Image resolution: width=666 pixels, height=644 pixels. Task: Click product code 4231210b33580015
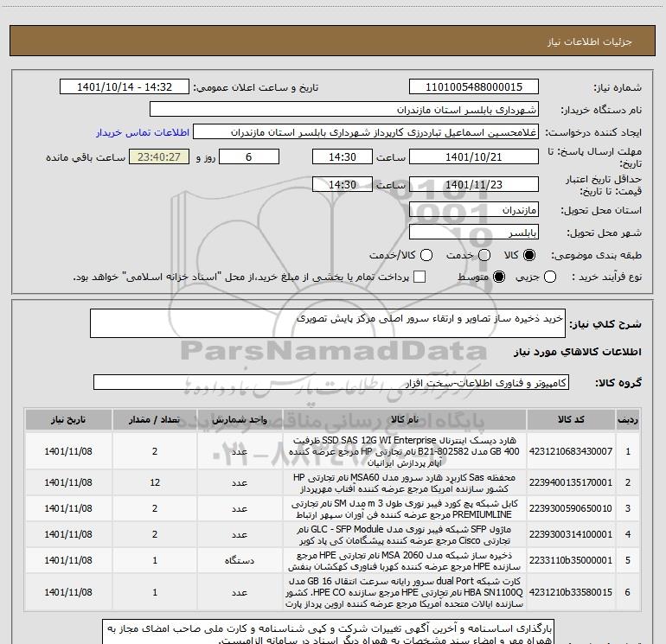tap(571, 592)
